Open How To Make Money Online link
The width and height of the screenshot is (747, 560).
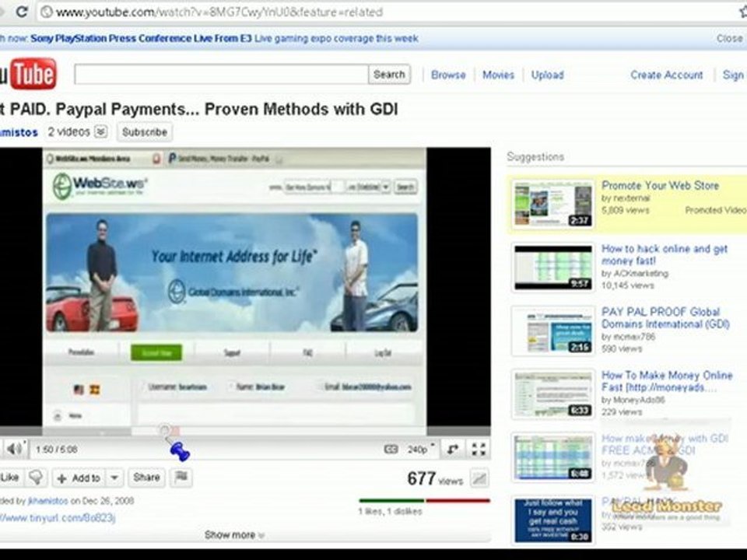point(667,381)
